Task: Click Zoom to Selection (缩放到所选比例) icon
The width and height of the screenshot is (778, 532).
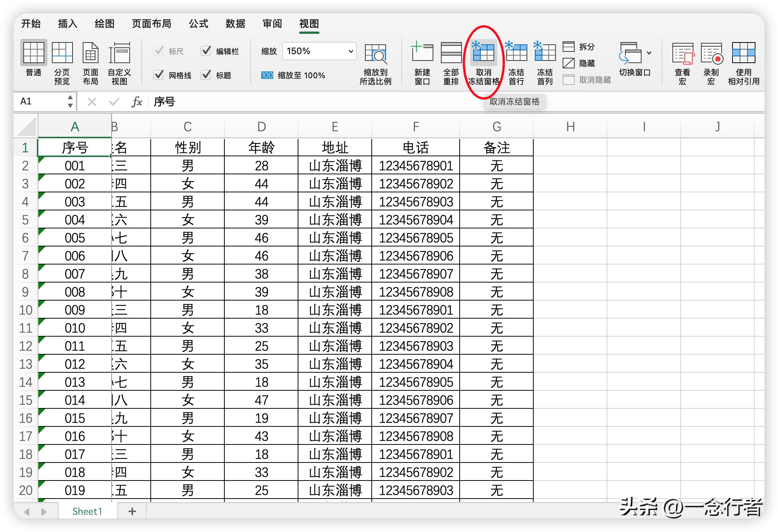Action: click(375, 54)
